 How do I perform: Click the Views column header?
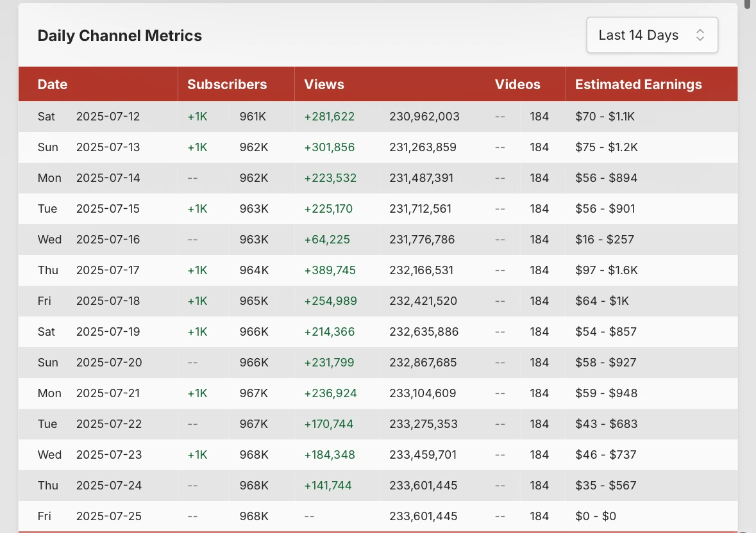[324, 85]
